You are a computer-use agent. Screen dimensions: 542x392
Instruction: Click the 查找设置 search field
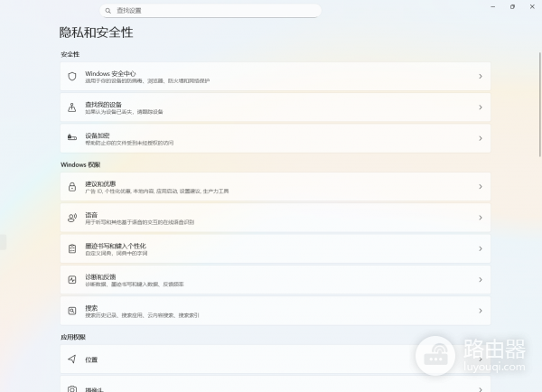(210, 11)
